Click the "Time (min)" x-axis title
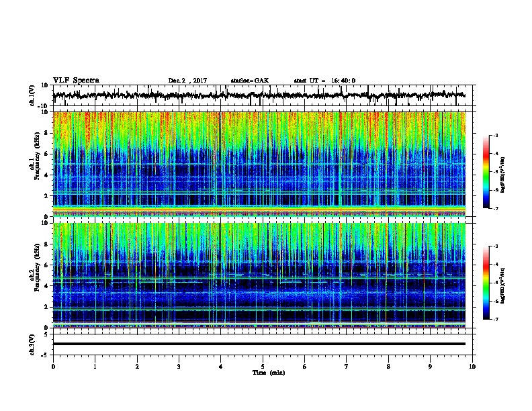532x411 pixels. 269,373
